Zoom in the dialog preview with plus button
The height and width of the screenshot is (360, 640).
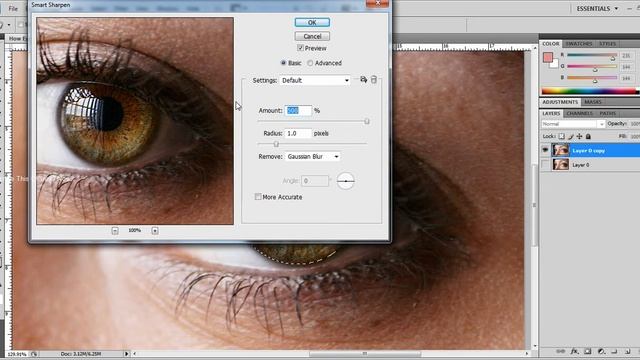click(155, 231)
